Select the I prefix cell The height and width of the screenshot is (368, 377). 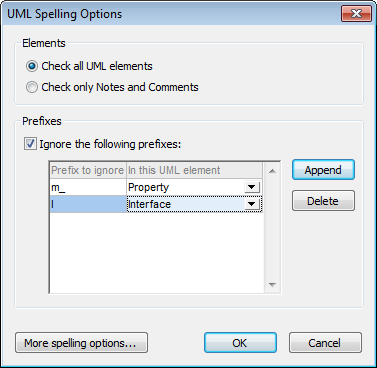(x=88, y=204)
